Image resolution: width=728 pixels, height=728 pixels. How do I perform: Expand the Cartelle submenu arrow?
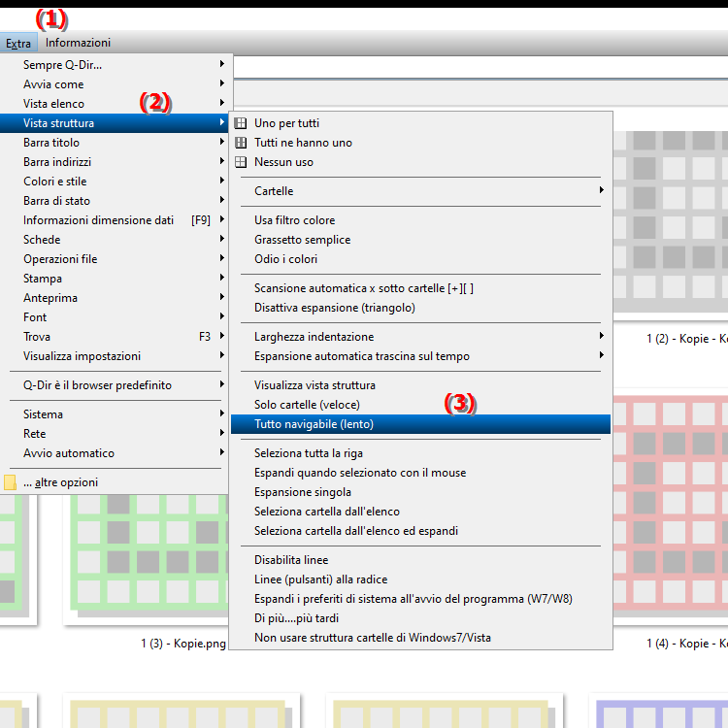pyautogui.click(x=601, y=190)
